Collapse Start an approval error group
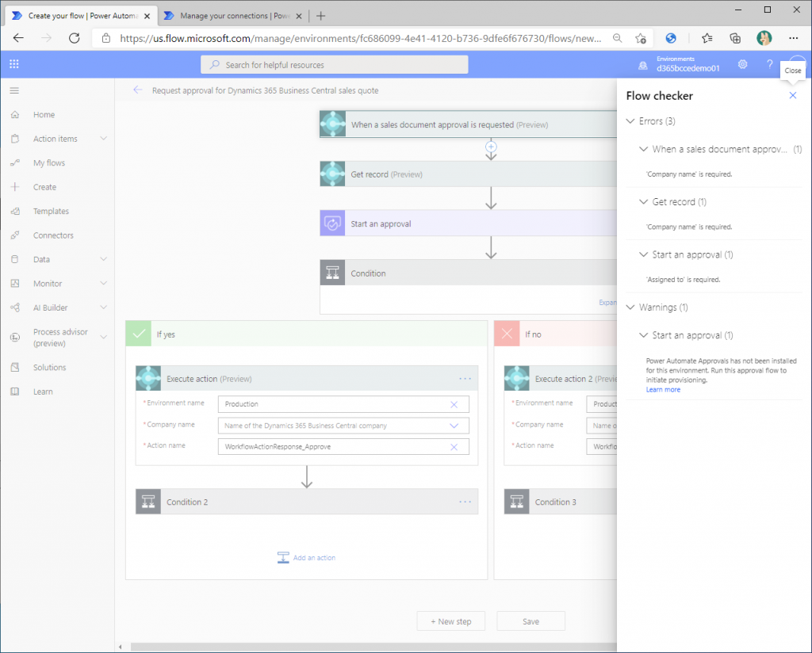This screenshot has height=653, width=812. tap(643, 254)
